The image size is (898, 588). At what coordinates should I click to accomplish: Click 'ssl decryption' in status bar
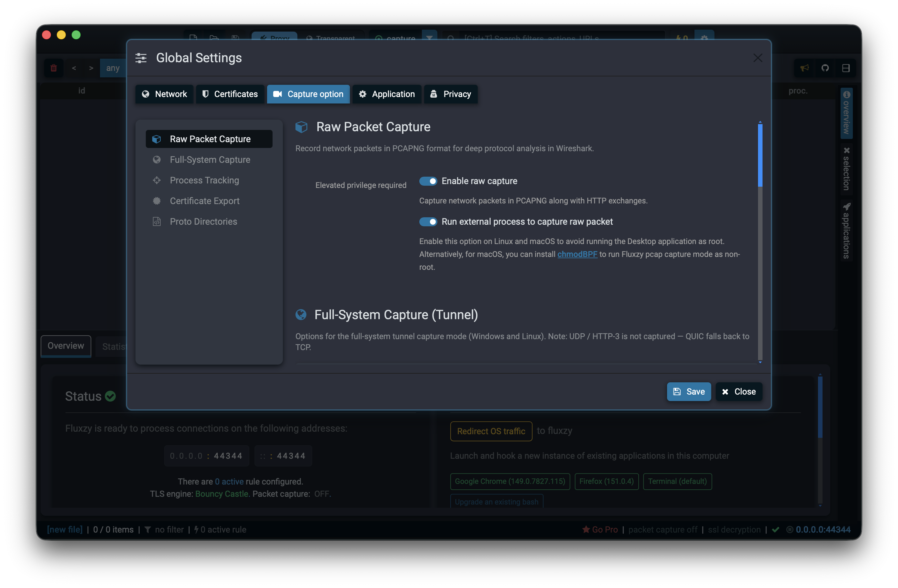(734, 530)
